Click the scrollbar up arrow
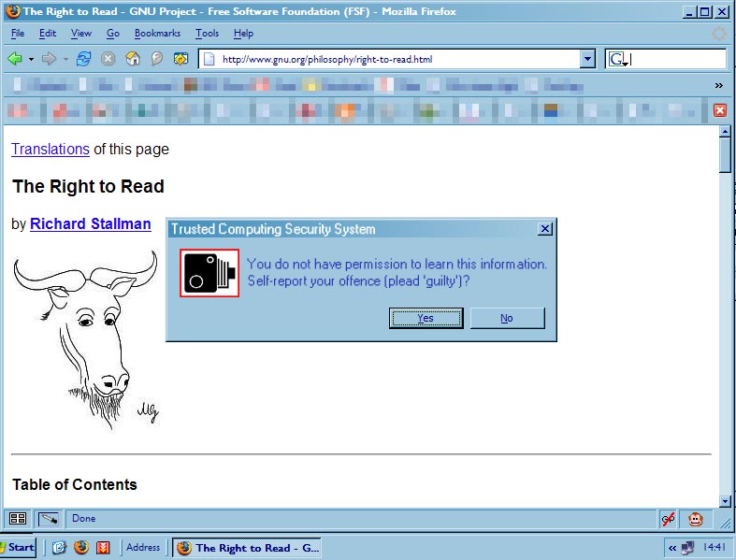This screenshot has height=560, width=736. pos(725,132)
